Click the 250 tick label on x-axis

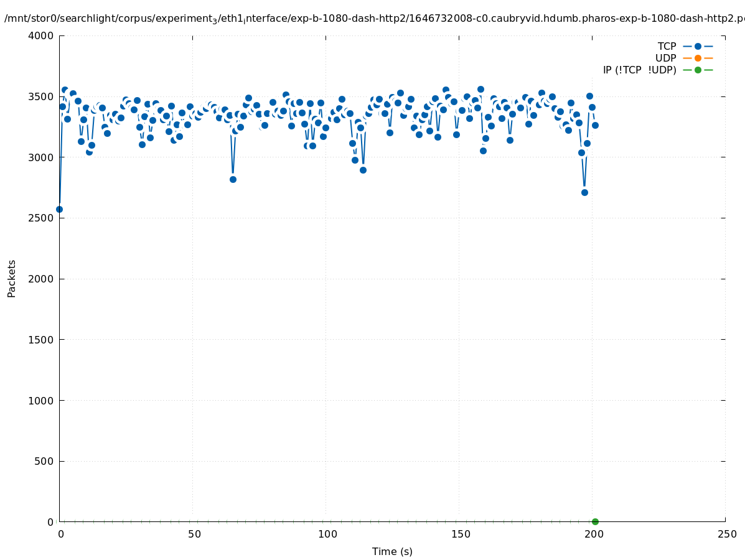(x=726, y=534)
